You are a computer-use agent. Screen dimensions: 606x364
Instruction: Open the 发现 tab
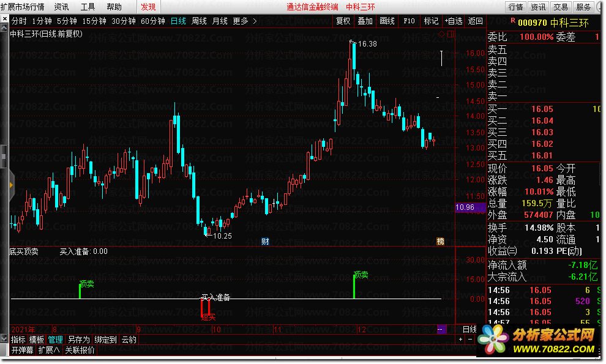[148, 7]
